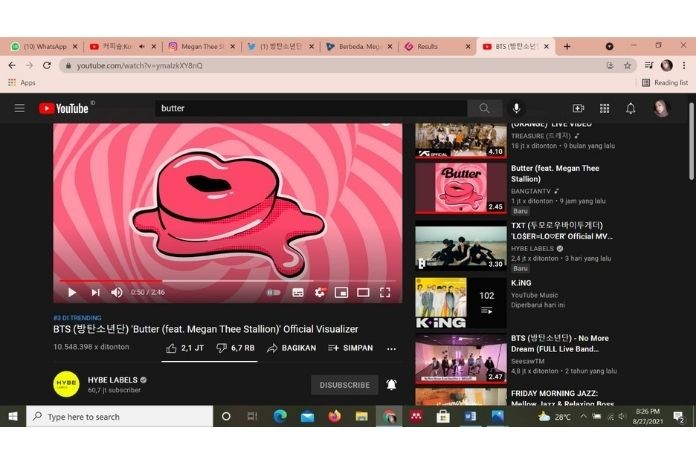Toggle autoplay switch in the player
The image size is (696, 464).
tap(273, 292)
